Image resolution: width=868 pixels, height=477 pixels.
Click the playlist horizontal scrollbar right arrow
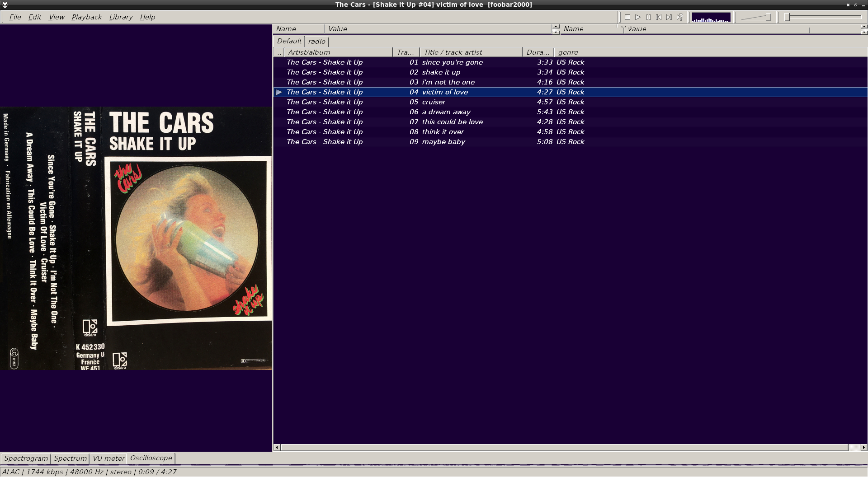point(863,448)
